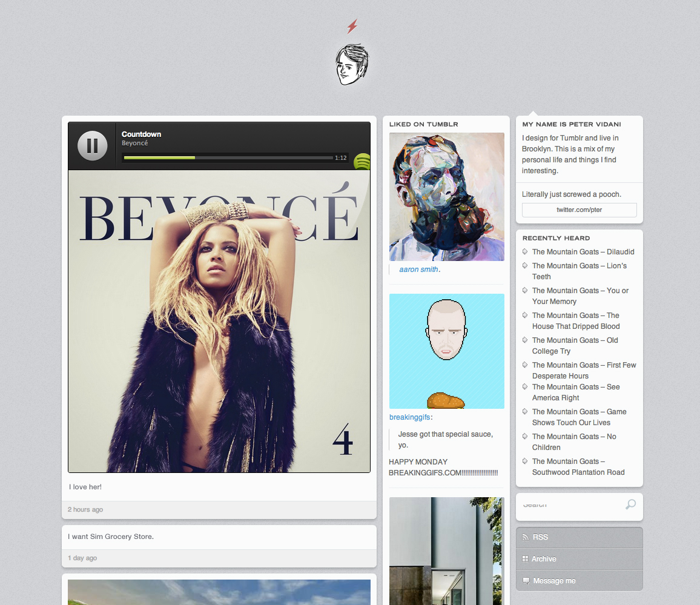Click the RECENTLY HEARD heading
This screenshot has height=605, width=700.
(556, 238)
